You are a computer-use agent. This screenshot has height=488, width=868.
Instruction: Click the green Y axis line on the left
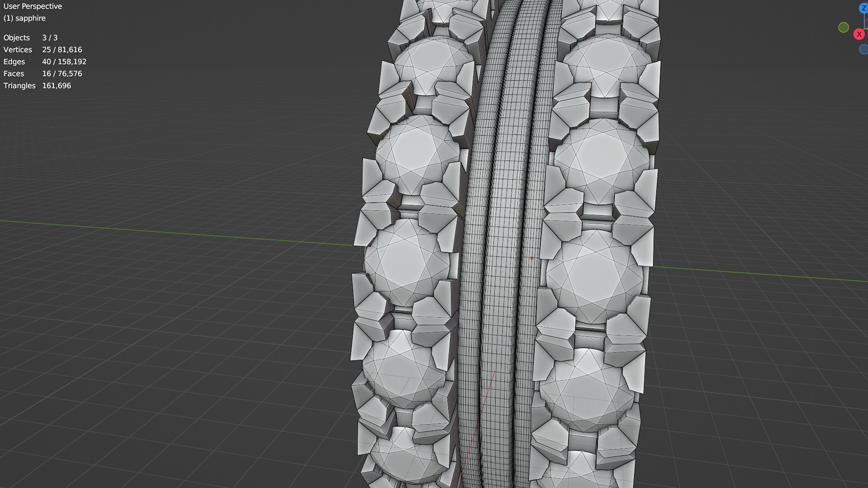pyautogui.click(x=181, y=233)
